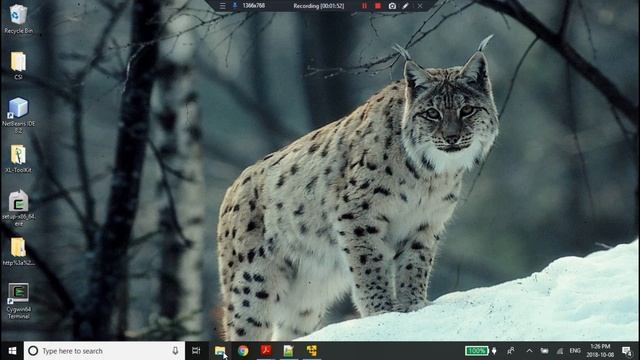Launch the NetBeans IDE desktop shortcut
Image resolution: width=640 pixels, height=360 pixels.
(x=18, y=115)
